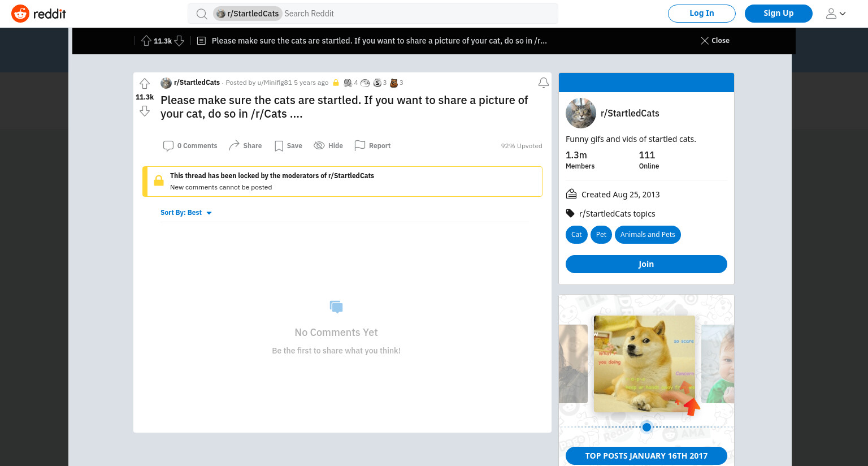The width and height of the screenshot is (868, 466).
Task: Click 'Created Aug 25, 2013' text
Action: click(x=620, y=195)
